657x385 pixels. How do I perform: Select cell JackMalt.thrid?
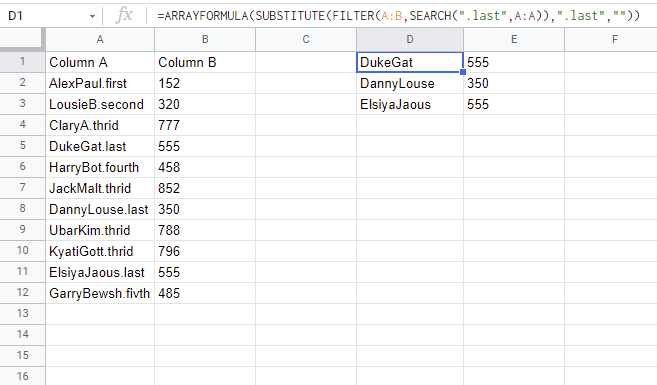pyautogui.click(x=100, y=188)
